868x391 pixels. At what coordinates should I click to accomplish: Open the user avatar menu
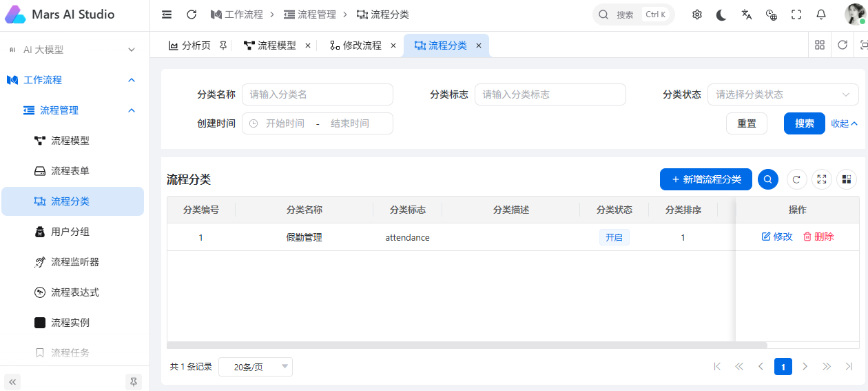click(x=855, y=14)
